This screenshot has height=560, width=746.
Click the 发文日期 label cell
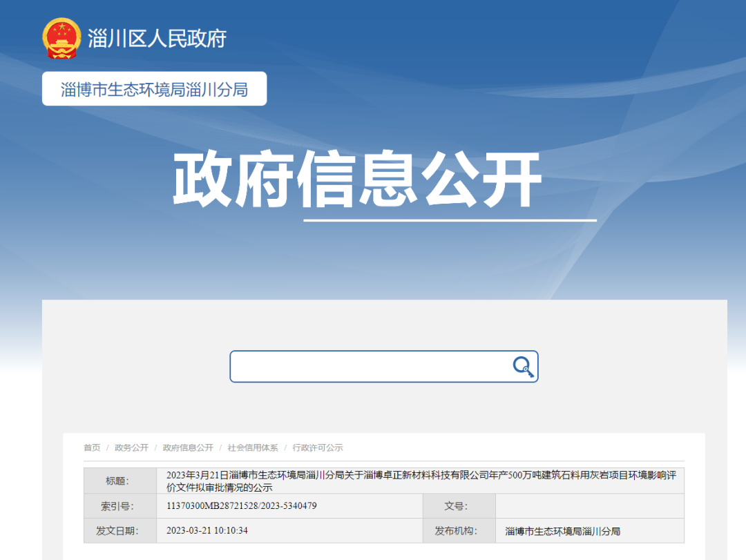point(119,531)
